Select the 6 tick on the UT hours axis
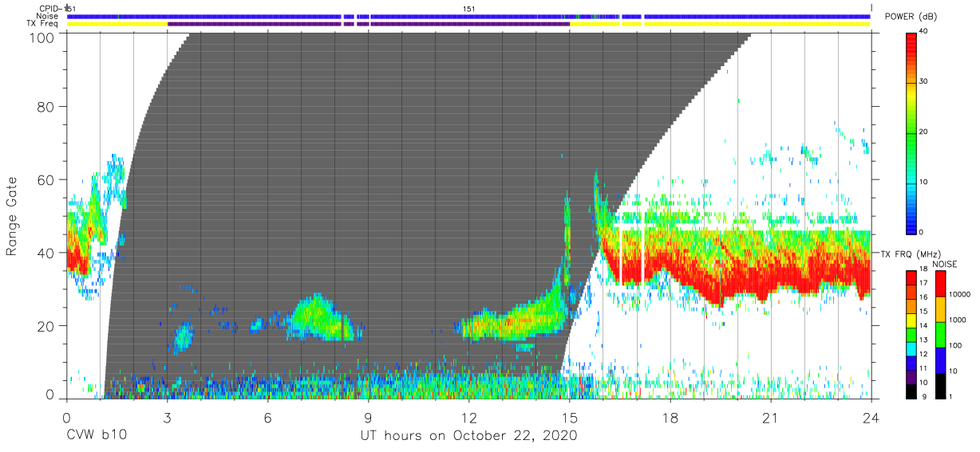 pos(267,417)
